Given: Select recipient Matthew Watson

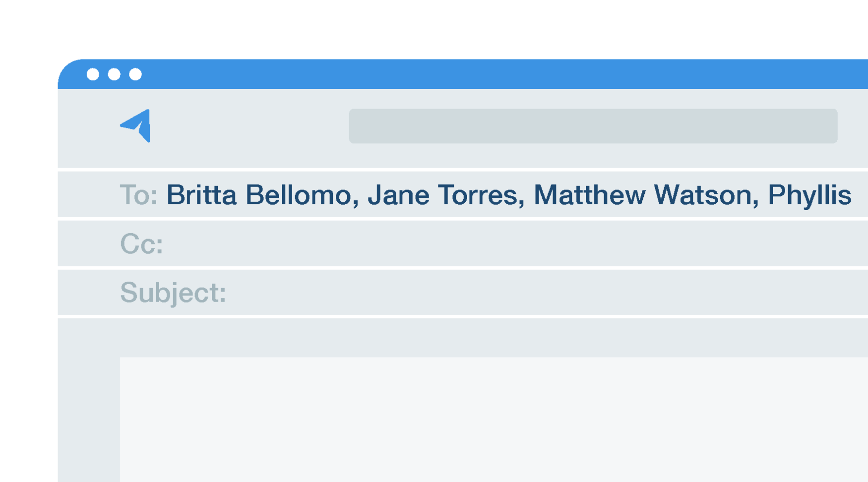Looking at the screenshot, I should click(x=642, y=195).
